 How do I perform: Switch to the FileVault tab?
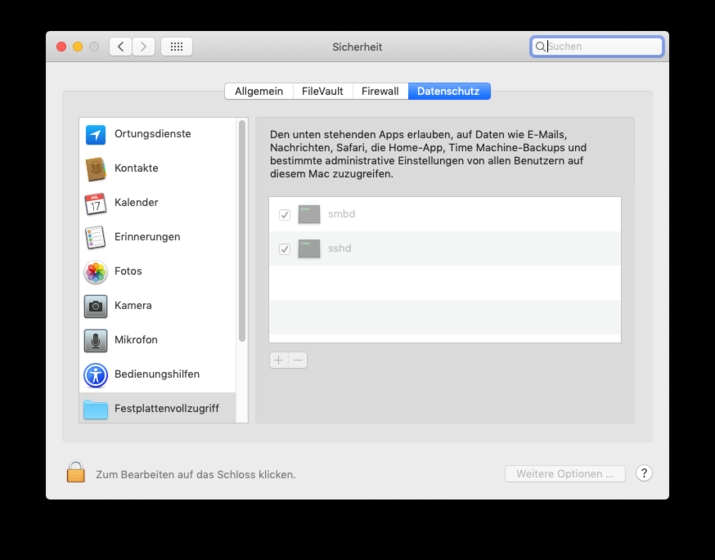click(322, 91)
